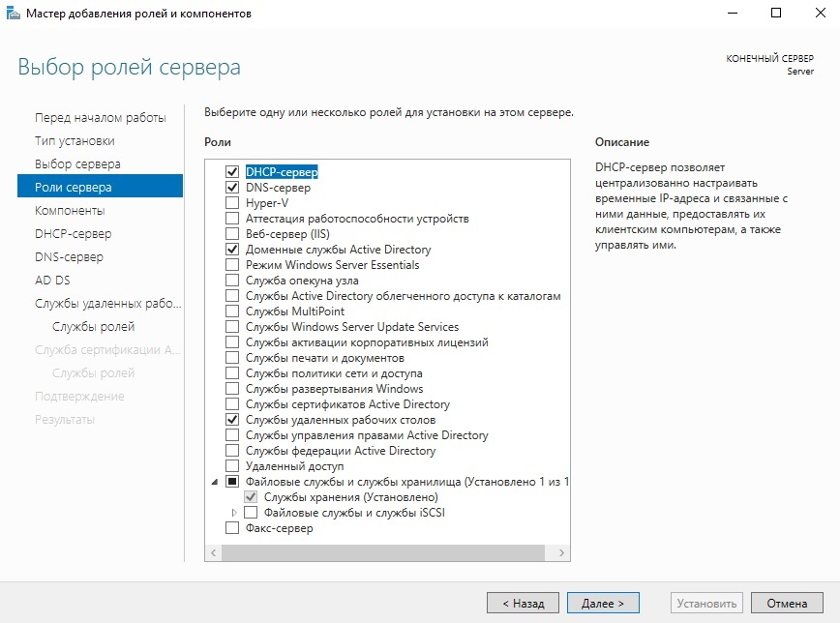Select the Удаленный доступ checkbox
Screen dimensions: 840x623
tap(231, 466)
